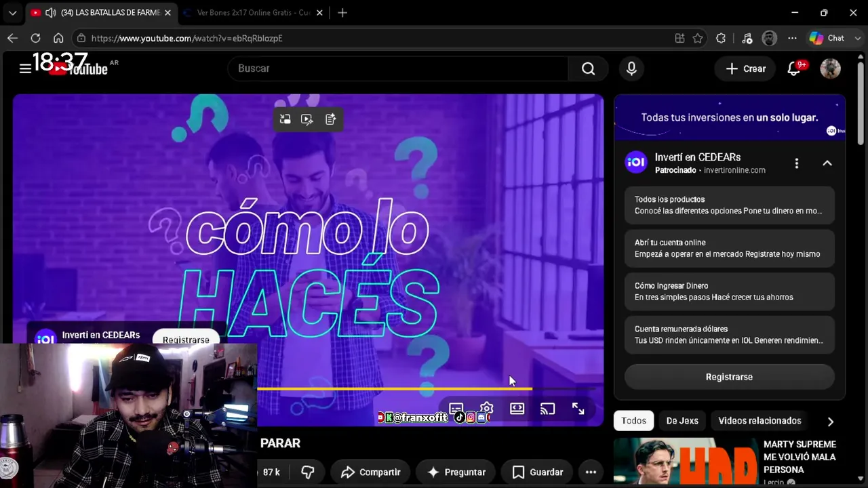
Task: Open the Abrí tu cuenta online link
Action: click(x=729, y=248)
